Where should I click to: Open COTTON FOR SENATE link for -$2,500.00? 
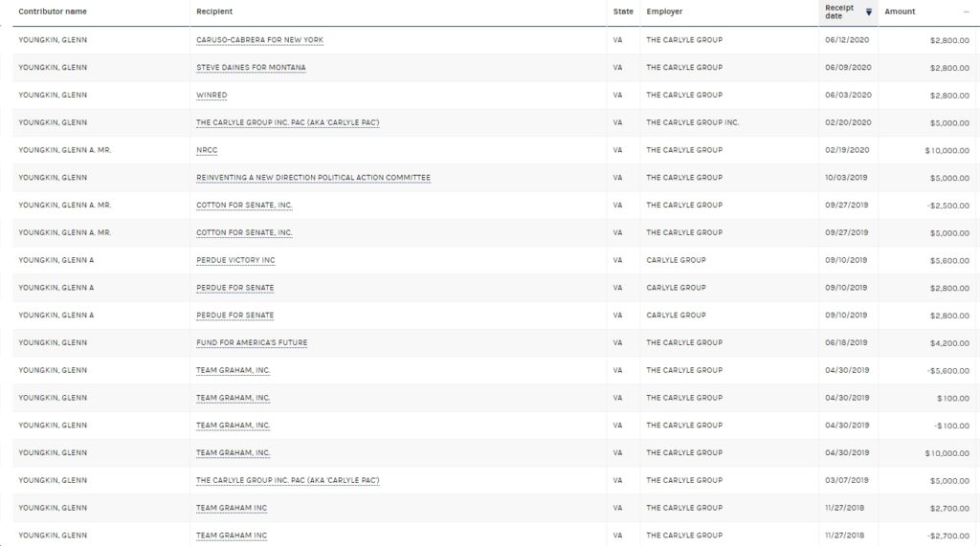click(244, 205)
